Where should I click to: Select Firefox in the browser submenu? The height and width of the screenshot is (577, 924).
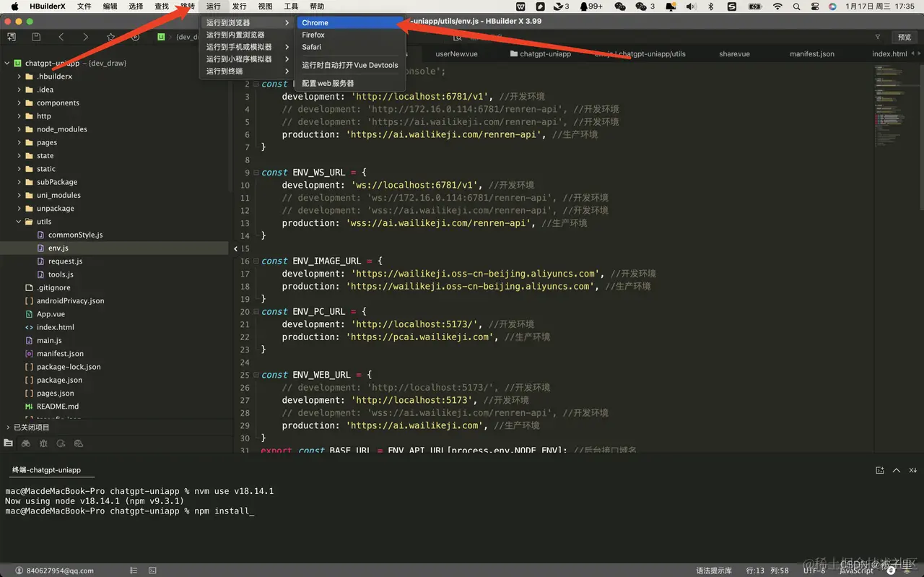pyautogui.click(x=349, y=35)
